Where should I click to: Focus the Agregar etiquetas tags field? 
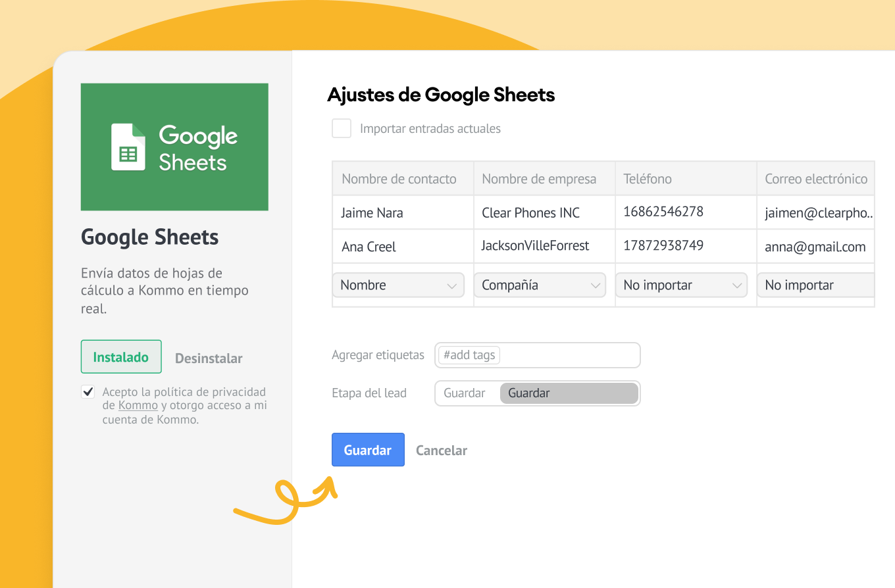(538, 355)
